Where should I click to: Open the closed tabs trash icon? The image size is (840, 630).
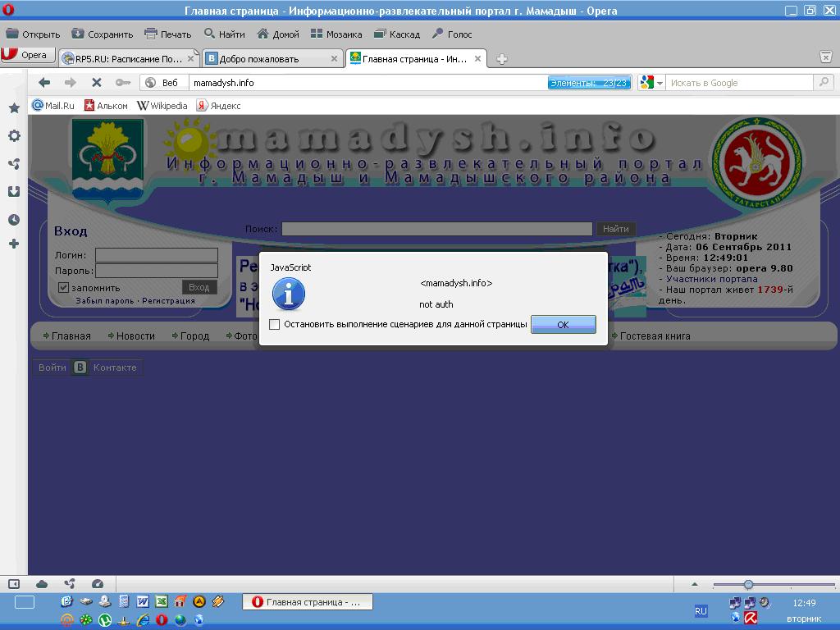(826, 57)
